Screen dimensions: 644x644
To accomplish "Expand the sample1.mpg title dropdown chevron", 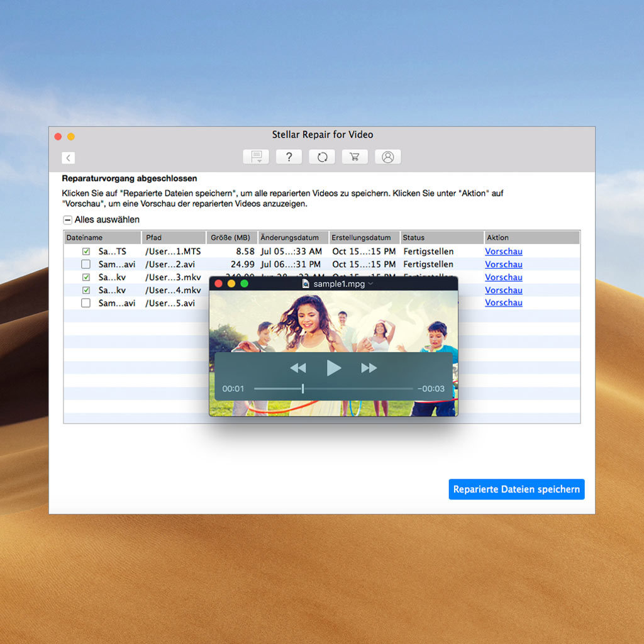I will coord(370,284).
